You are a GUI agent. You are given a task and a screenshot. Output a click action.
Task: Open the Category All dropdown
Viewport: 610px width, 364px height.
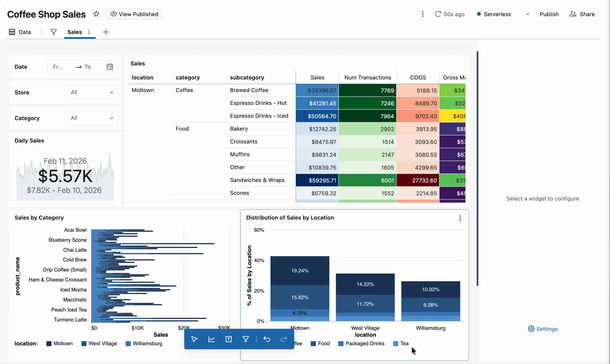point(91,118)
